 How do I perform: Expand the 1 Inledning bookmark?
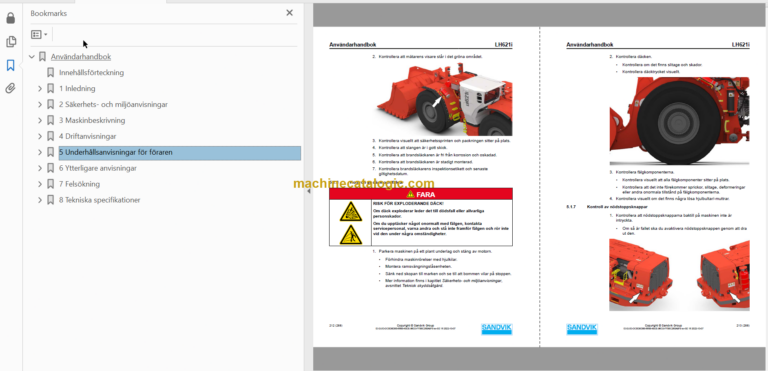pyautogui.click(x=40, y=89)
